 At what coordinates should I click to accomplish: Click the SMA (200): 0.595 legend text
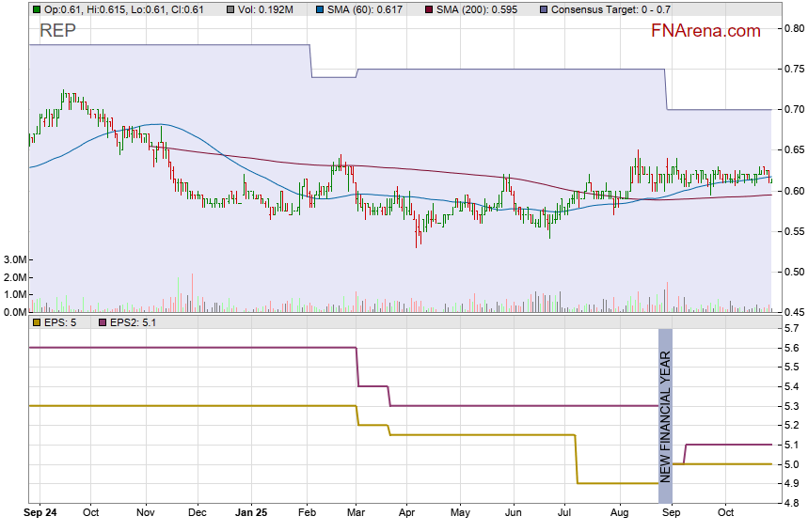tap(478, 8)
